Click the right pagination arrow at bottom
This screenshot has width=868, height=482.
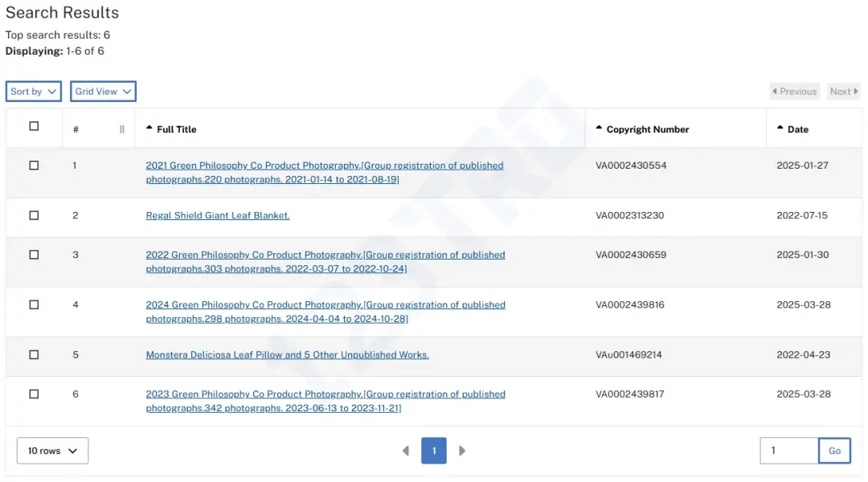click(x=462, y=451)
